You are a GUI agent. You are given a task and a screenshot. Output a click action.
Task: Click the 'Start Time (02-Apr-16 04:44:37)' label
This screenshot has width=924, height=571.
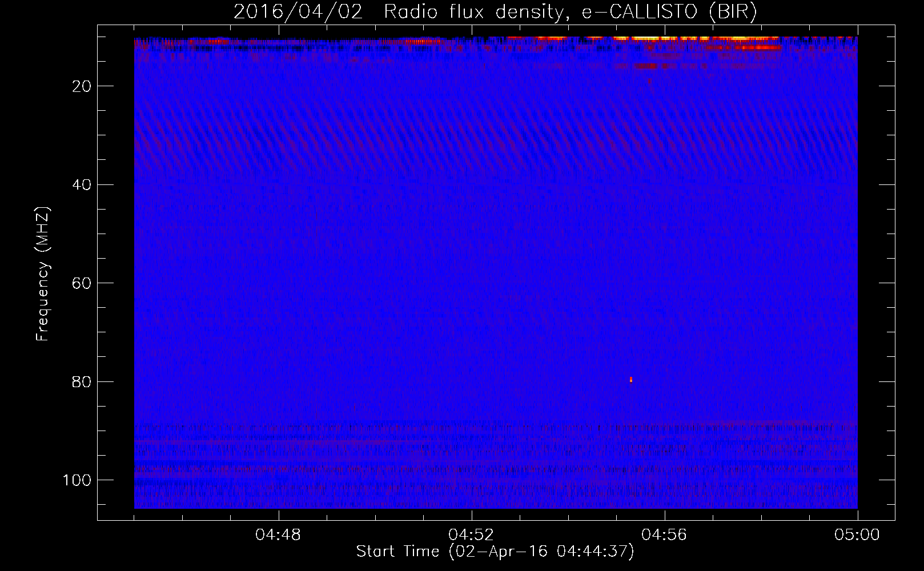[495, 552]
